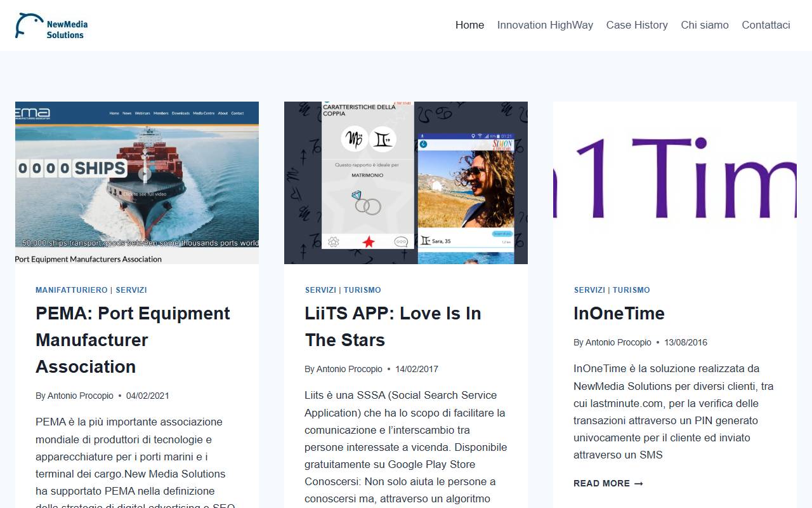Screen dimensions: 812x508
Task: Click author Antonio Procopio on InOneTime post
Action: (x=619, y=342)
